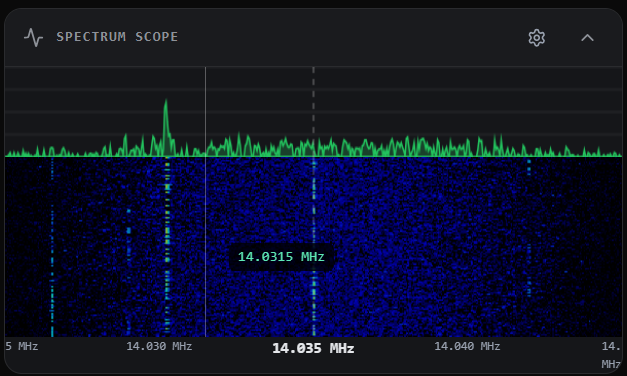The width and height of the screenshot is (627, 376).
Task: Click the bold 14.035 MHz center label
Action: click(313, 348)
